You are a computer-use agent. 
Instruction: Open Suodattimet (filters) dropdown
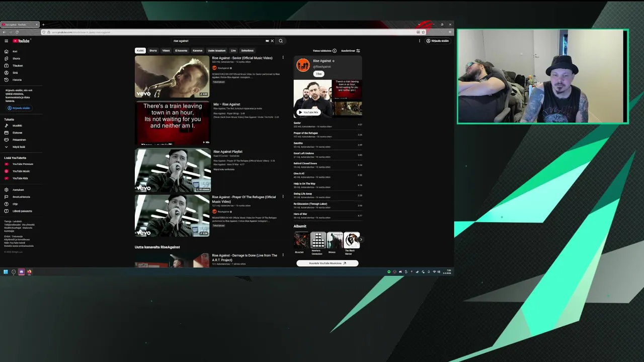(351, 51)
